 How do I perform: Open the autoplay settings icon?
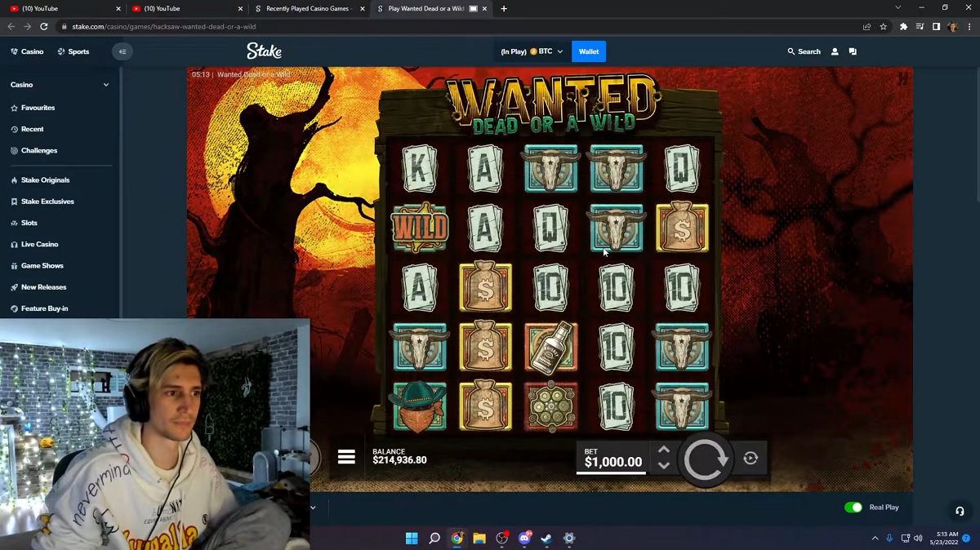751,459
